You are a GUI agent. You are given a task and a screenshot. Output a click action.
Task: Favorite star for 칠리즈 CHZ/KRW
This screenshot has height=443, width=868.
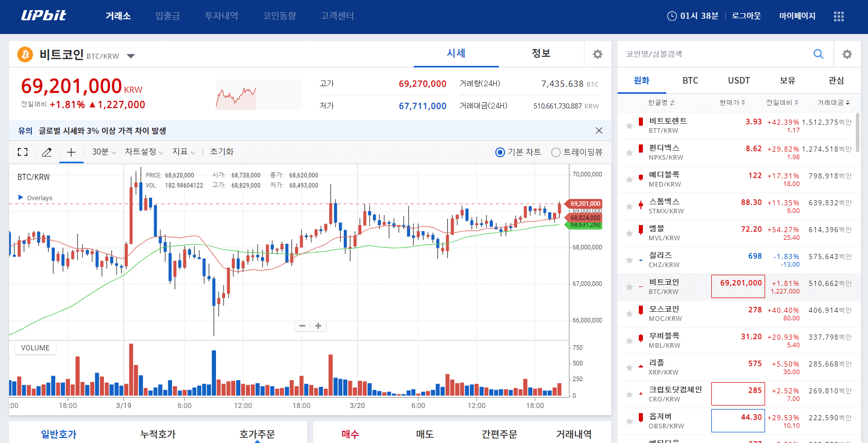[x=629, y=260]
